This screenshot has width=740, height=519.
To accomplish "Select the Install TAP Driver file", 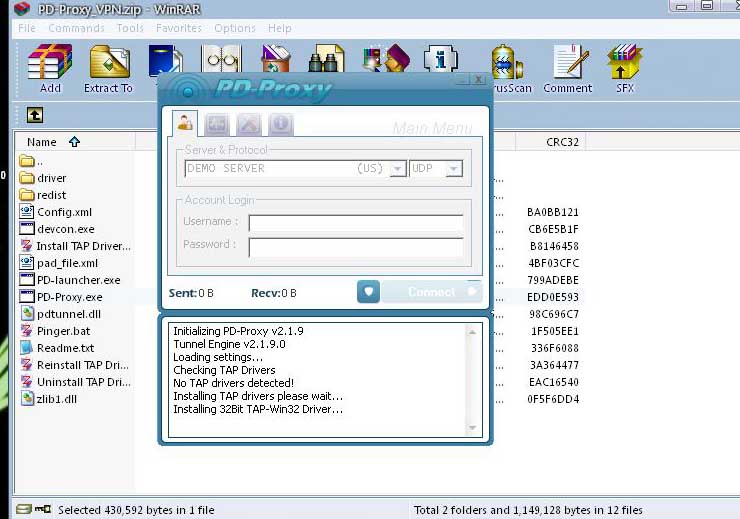I will [76, 246].
